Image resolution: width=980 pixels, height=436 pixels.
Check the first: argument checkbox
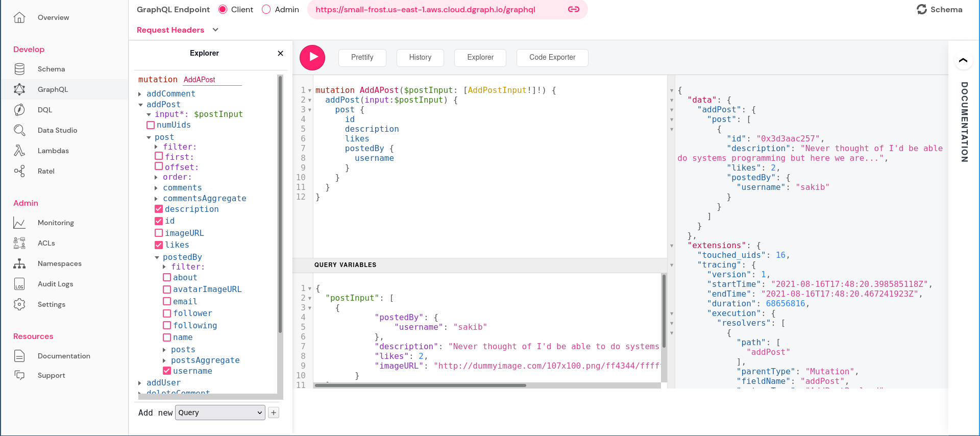[159, 156]
